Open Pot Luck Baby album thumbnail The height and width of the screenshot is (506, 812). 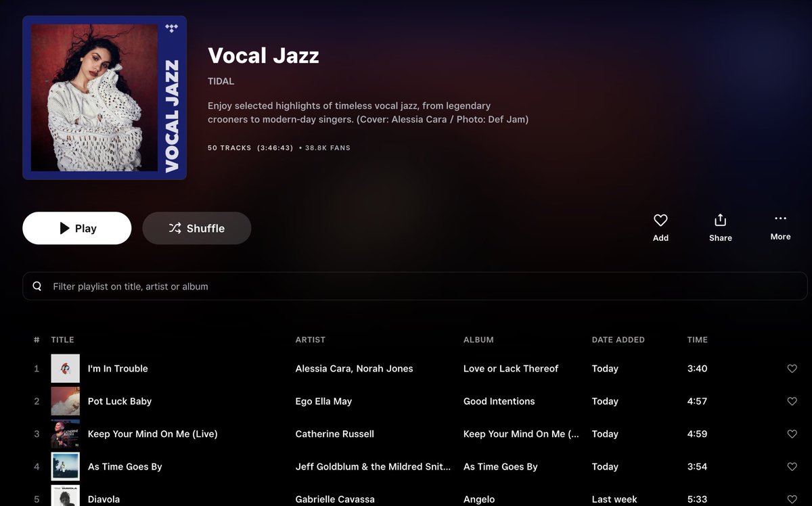point(65,401)
